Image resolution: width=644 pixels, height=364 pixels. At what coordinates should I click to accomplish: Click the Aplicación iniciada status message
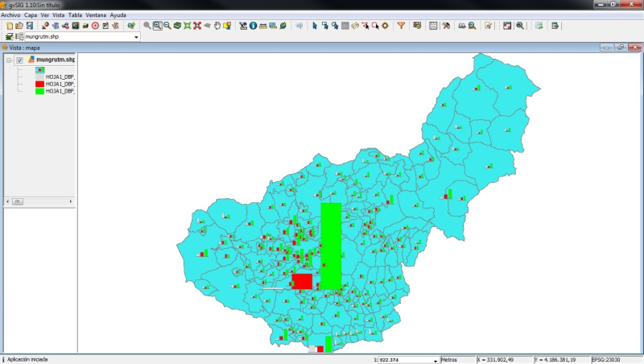[27, 359]
